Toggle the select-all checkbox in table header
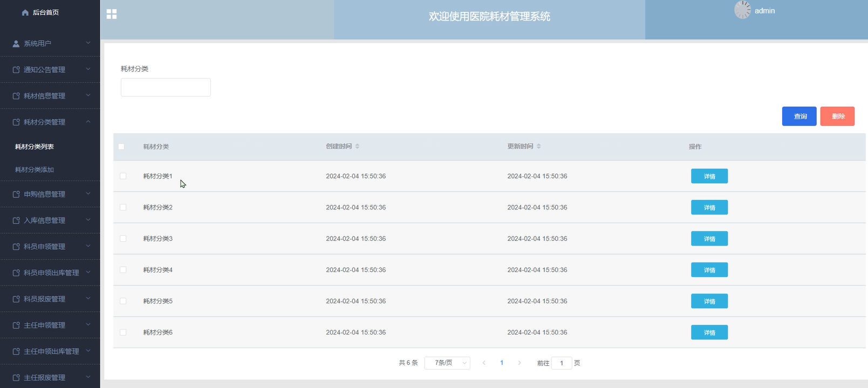 point(121,147)
